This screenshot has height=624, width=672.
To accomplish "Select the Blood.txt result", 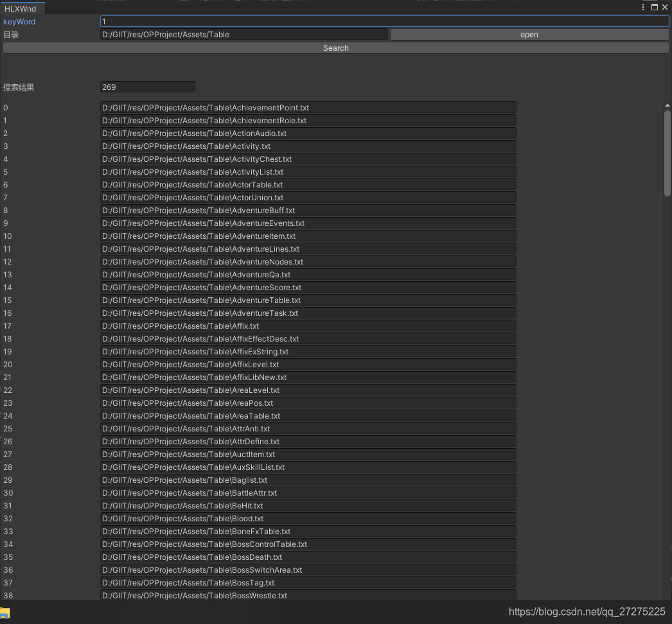I will point(308,519).
